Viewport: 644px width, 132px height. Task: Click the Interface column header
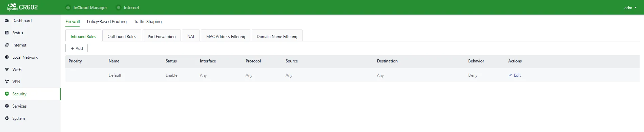pos(208,61)
